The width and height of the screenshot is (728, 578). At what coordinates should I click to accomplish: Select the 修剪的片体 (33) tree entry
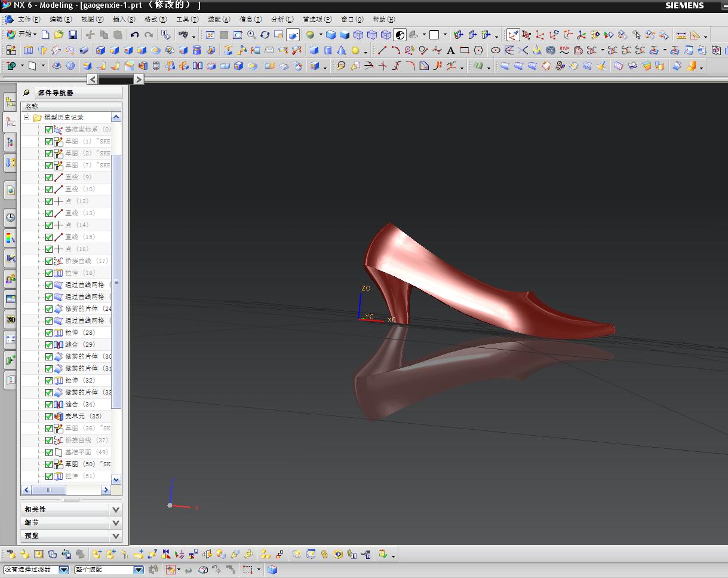pyautogui.click(x=88, y=392)
